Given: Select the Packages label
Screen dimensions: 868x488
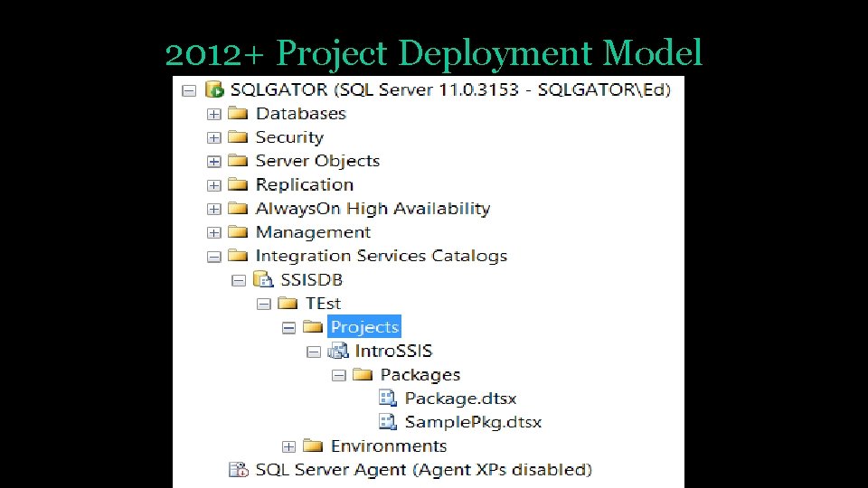Looking at the screenshot, I should (x=420, y=375).
